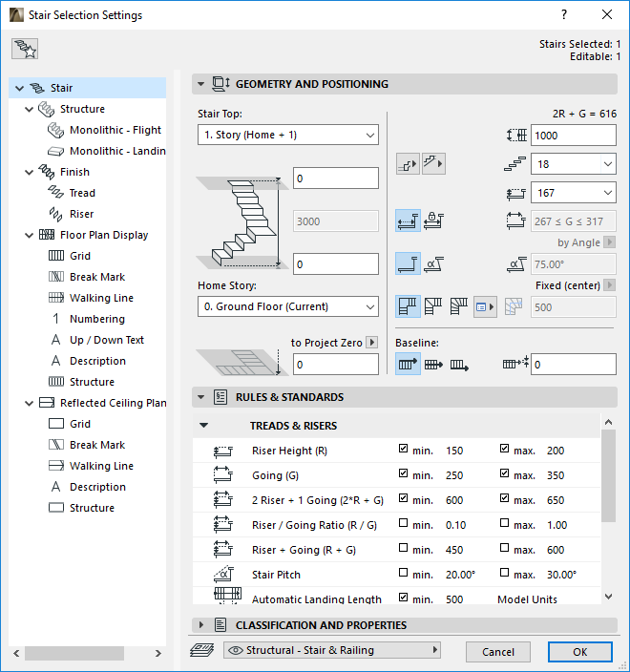Viewport: 630px width, 672px height.
Task: Open the Favorites star icon
Action: pyautogui.click(x=25, y=49)
